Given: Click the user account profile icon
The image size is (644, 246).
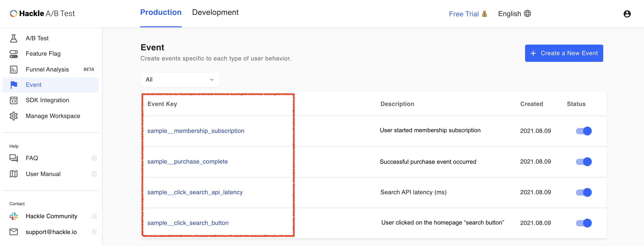Looking at the screenshot, I should [627, 14].
